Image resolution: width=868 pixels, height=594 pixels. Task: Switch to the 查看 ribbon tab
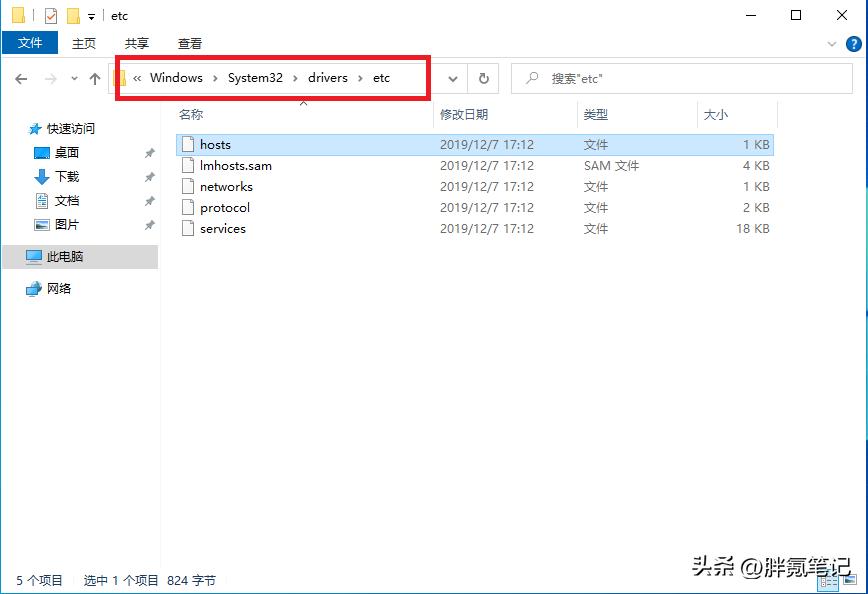coord(189,43)
